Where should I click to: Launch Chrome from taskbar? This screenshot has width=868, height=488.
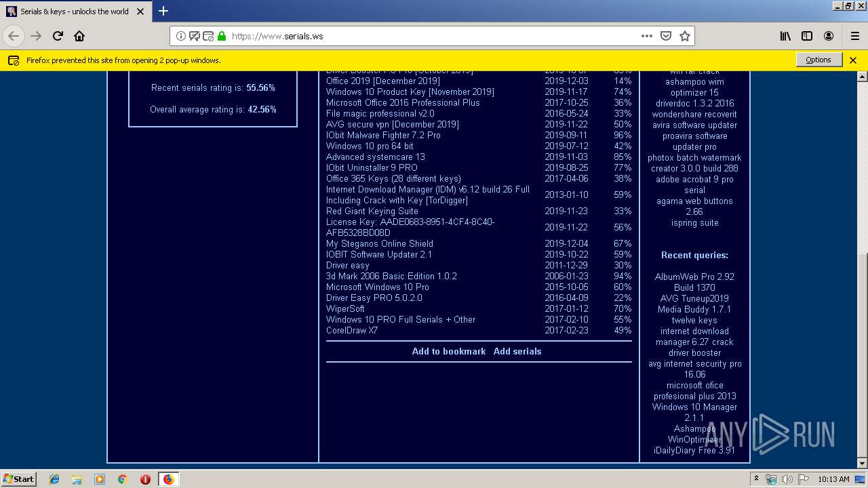tap(122, 479)
